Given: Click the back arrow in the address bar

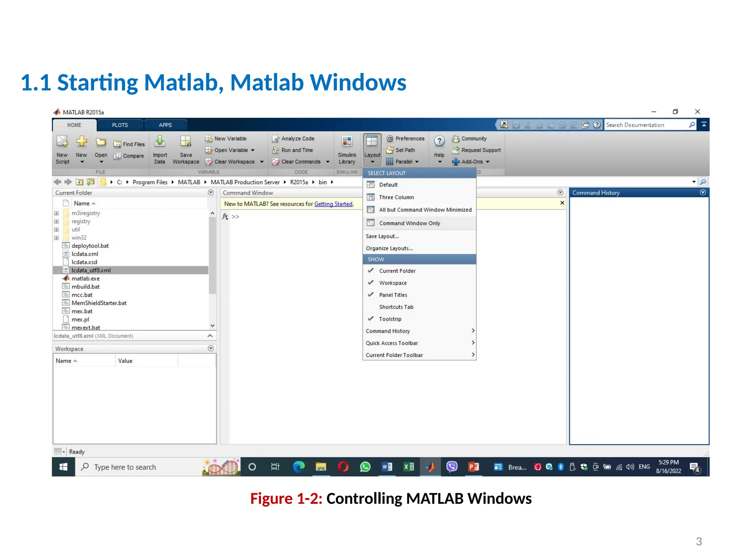Looking at the screenshot, I should click(57, 182).
